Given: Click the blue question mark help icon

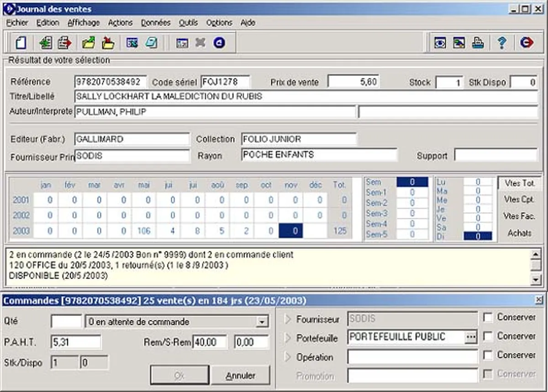Looking at the screenshot, I should pos(502,43).
